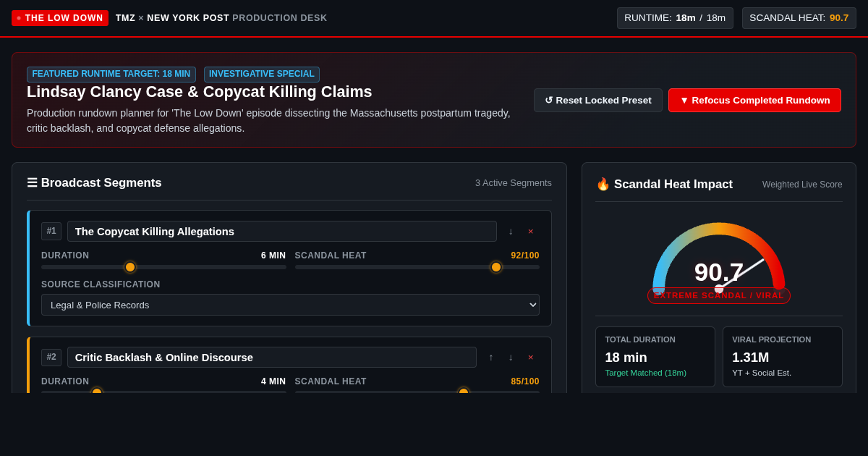Click the Total Duration 18 min card
Viewport: 868px width, 456px height.
coord(655,357)
